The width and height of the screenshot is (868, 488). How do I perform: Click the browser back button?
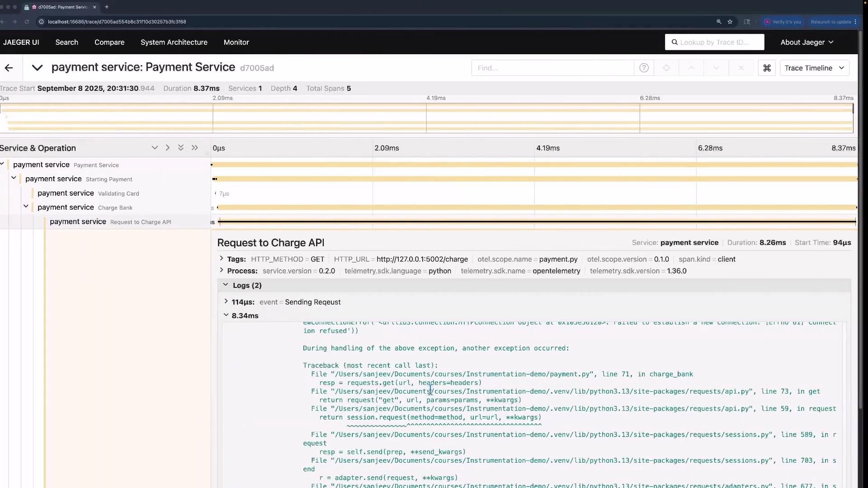pyautogui.click(x=3, y=22)
